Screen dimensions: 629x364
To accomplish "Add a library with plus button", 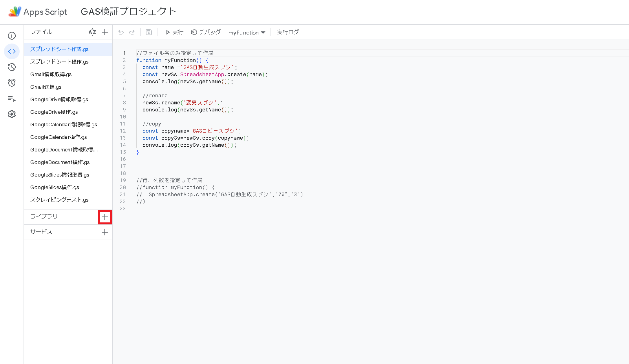I will (105, 217).
